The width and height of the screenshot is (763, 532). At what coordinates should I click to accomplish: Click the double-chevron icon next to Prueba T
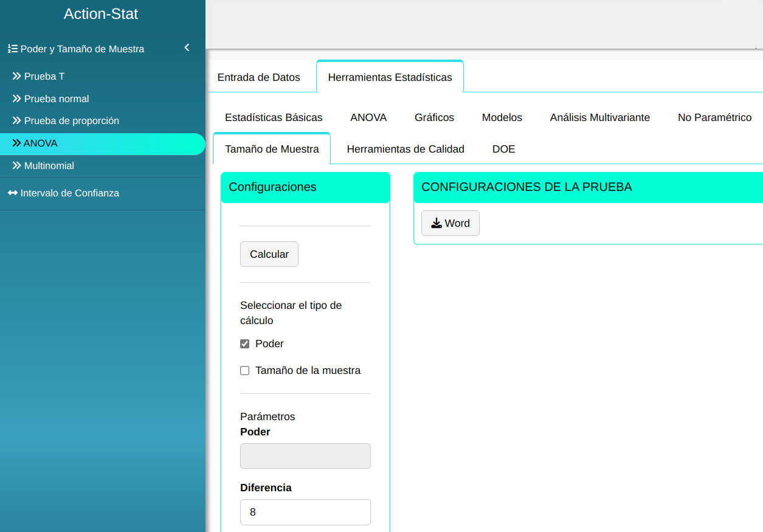pyautogui.click(x=17, y=77)
